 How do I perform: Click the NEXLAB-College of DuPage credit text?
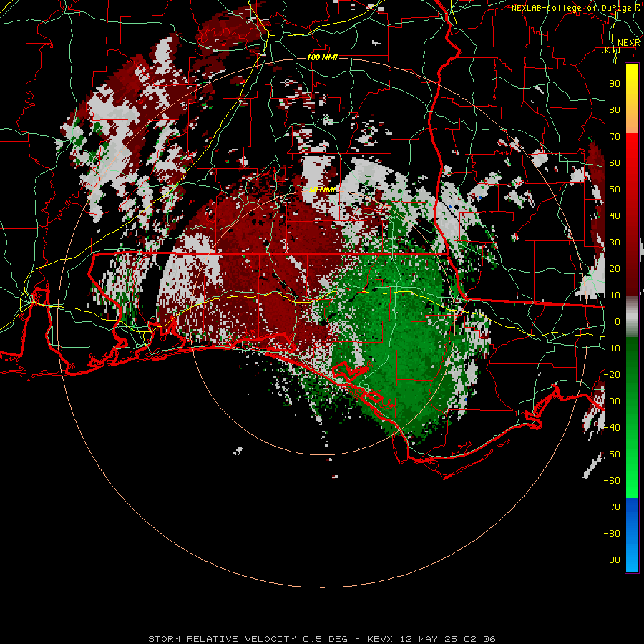click(x=575, y=8)
